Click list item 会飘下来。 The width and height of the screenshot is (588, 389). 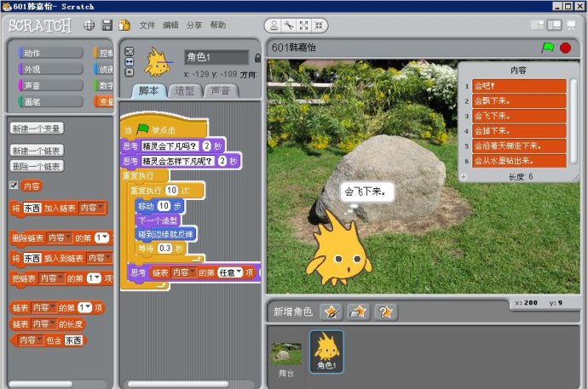[x=519, y=101]
